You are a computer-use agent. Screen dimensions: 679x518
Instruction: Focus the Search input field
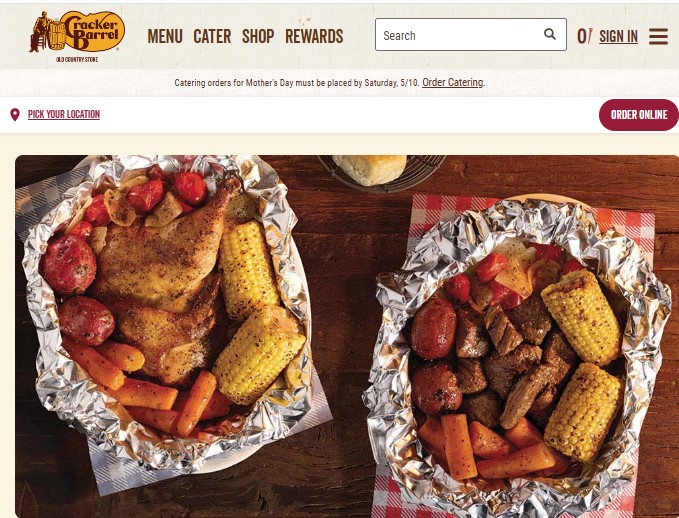[x=471, y=35]
